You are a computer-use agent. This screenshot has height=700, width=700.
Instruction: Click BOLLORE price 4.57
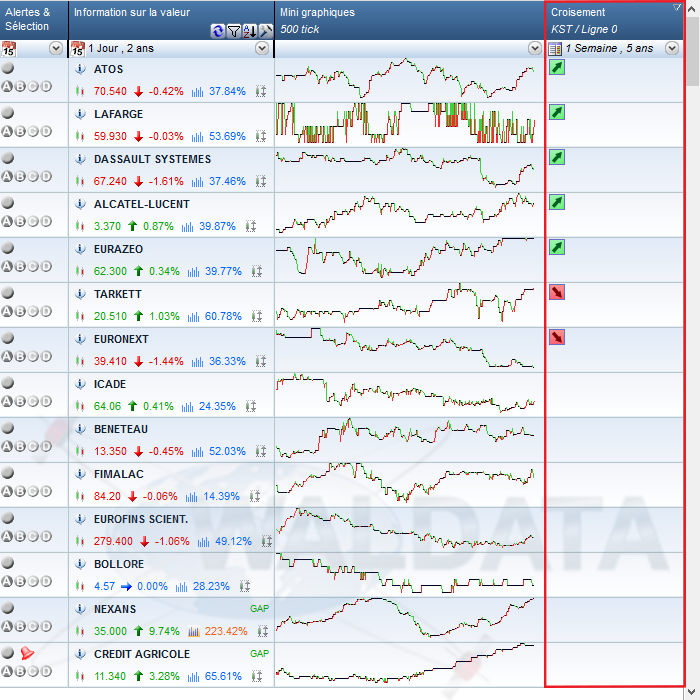point(104,586)
